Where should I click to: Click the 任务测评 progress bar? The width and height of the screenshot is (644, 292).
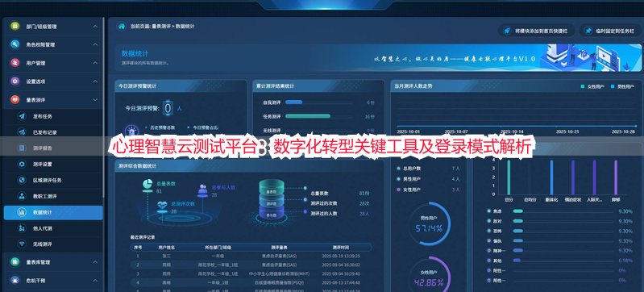318,116
